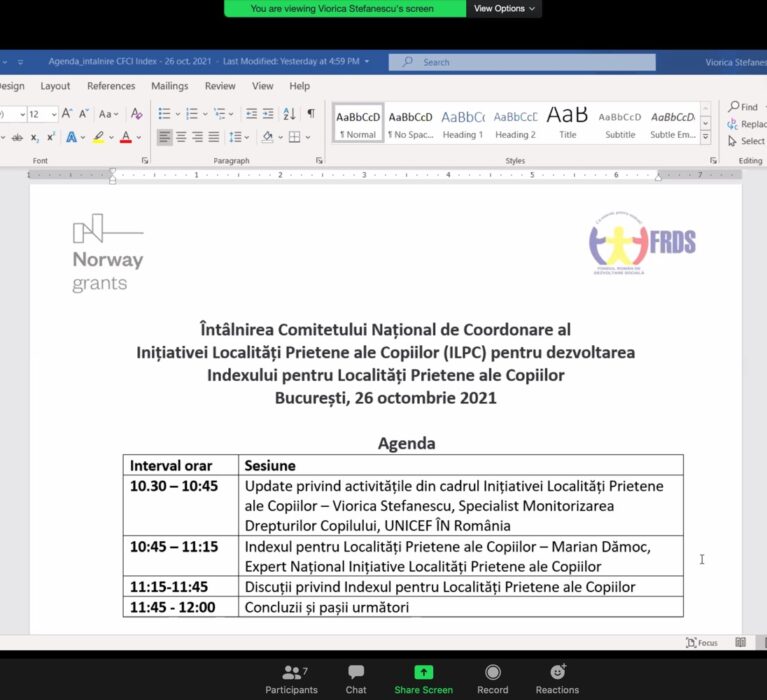
Task: Open the Change Case Aa dropdown
Action: point(108,114)
